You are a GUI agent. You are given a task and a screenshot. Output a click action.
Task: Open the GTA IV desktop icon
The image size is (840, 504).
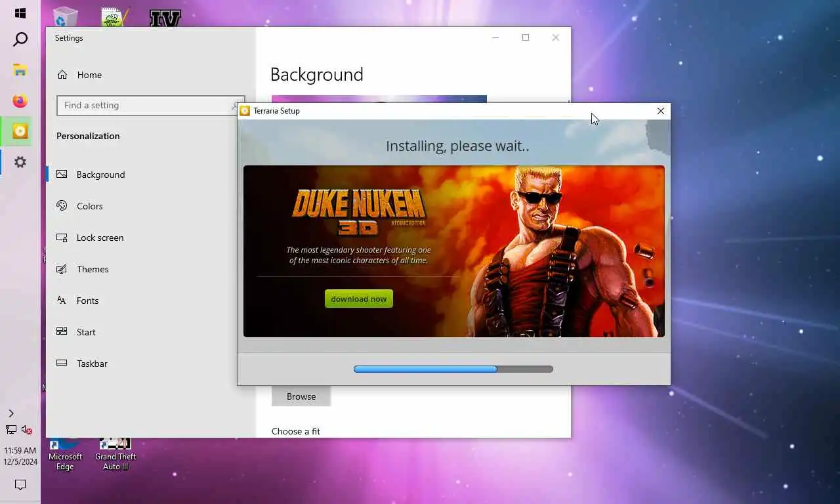click(x=165, y=18)
